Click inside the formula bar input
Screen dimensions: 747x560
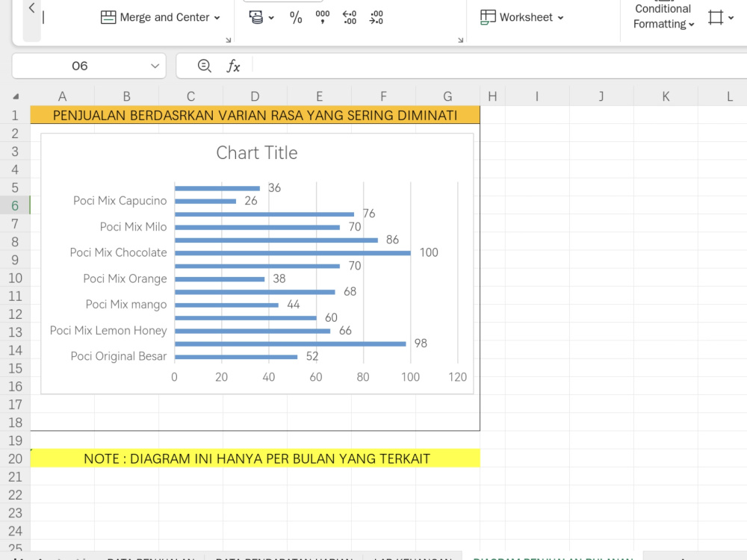pyautogui.click(x=499, y=66)
